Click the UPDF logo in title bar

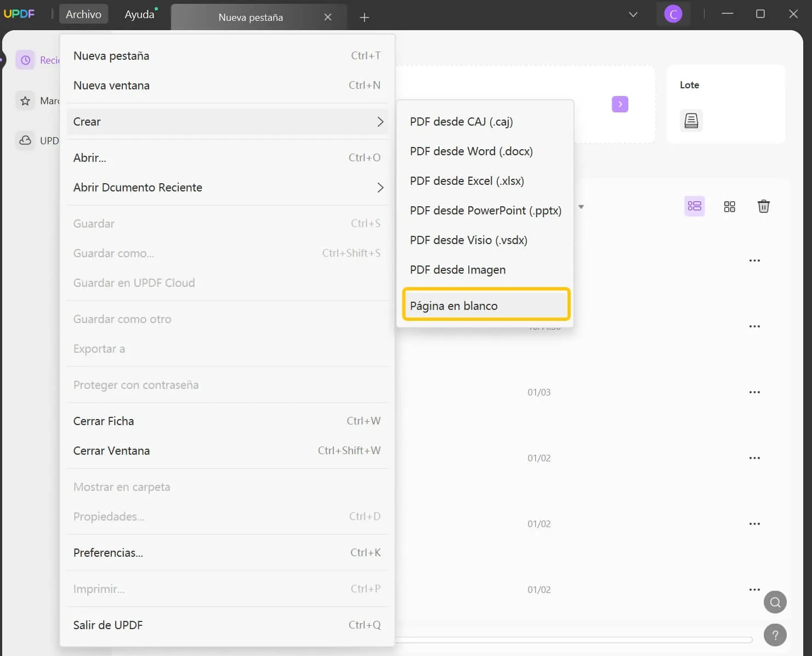(x=19, y=14)
